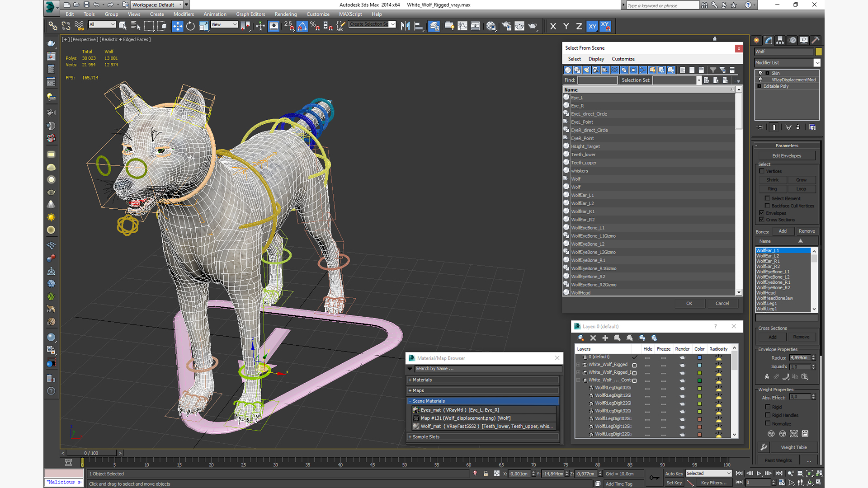Choose Select by Name toolbar icon
Image resolution: width=868 pixels, height=488 pixels.
(x=135, y=26)
